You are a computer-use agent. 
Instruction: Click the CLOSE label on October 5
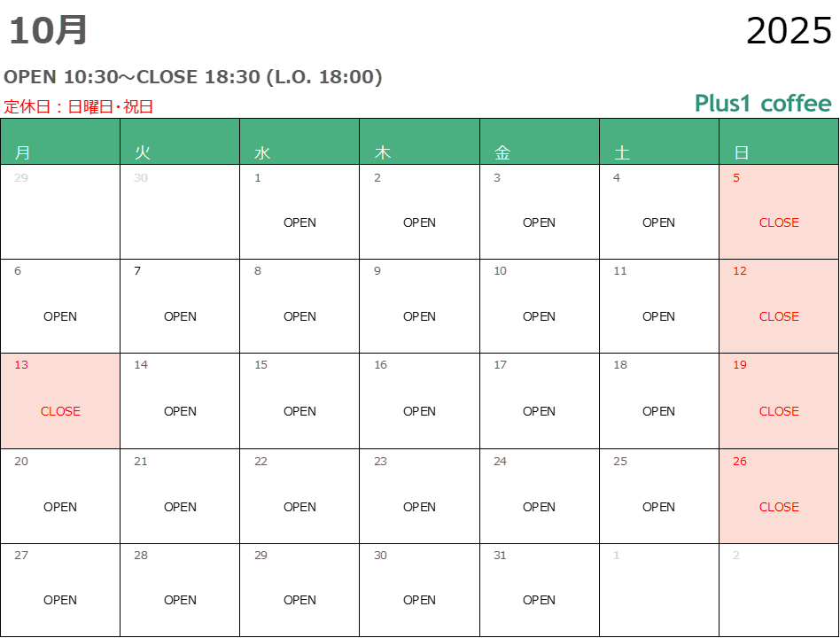(x=779, y=222)
